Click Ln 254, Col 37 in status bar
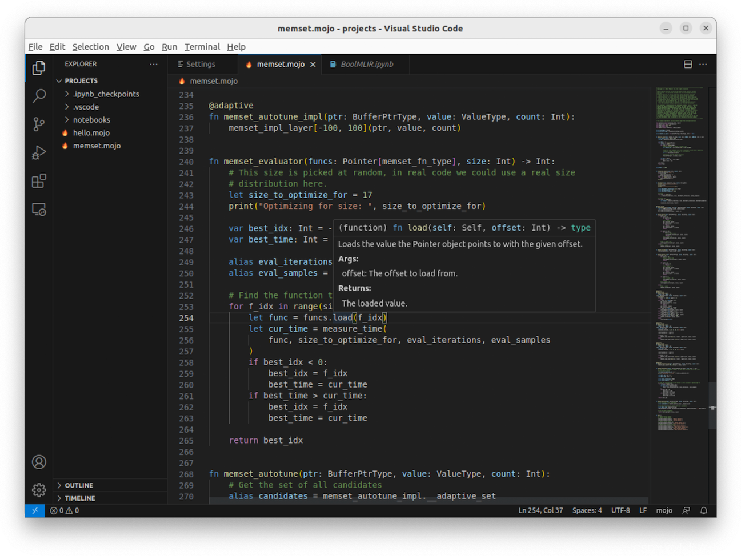Viewport: 741px width, 560px height. tap(540, 511)
